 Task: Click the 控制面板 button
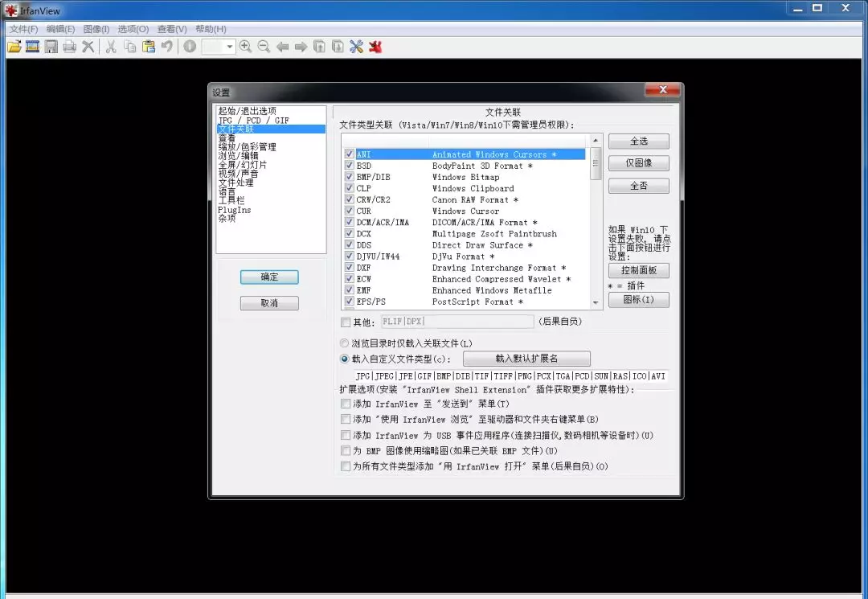(639, 270)
